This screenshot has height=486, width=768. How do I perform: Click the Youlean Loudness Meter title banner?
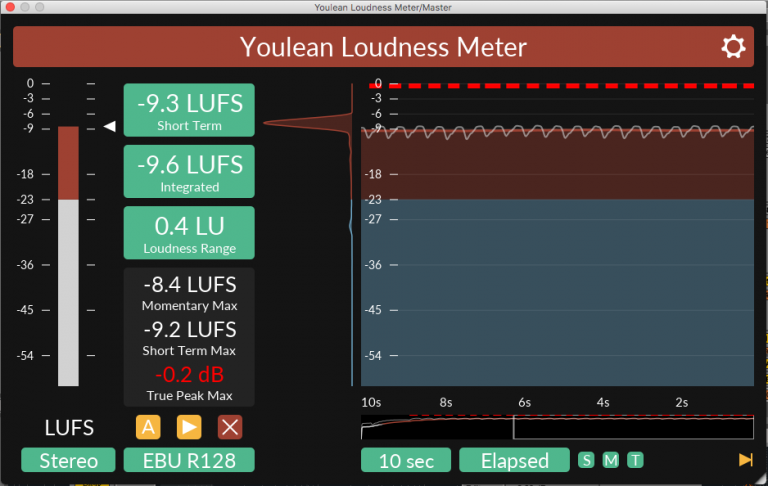[383, 47]
